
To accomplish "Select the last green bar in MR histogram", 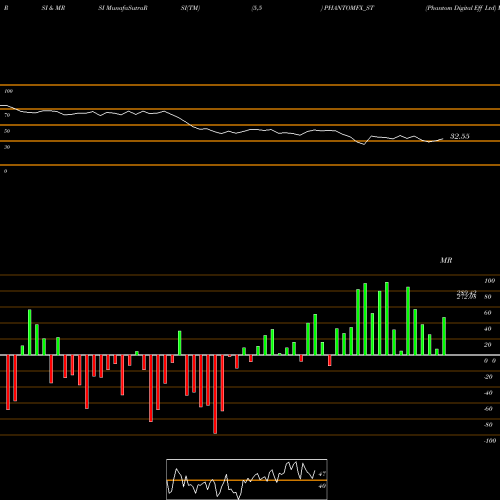I will tap(444, 336).
